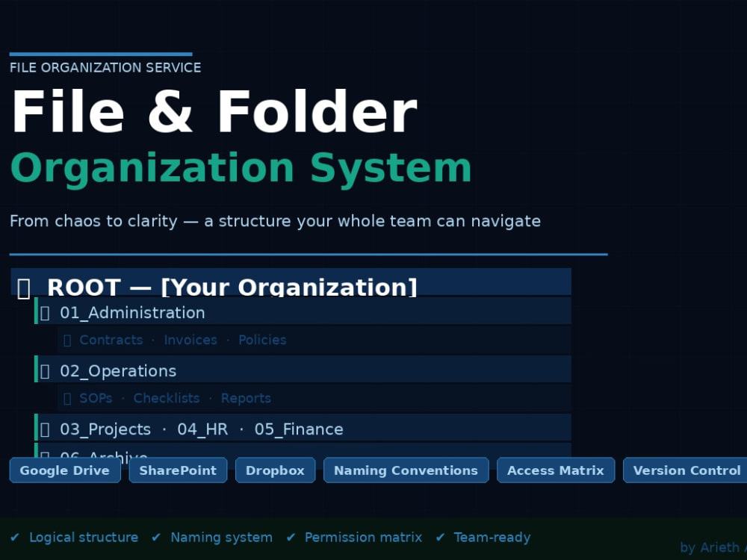Click the Checklists subfolder text

167,398
